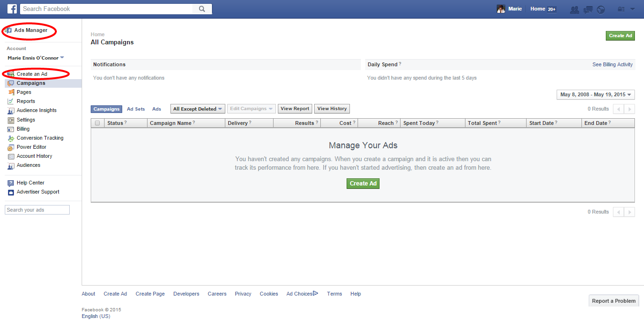Click Marie's profile picture thumbnail
This screenshot has height=328, width=644.
(501, 9)
